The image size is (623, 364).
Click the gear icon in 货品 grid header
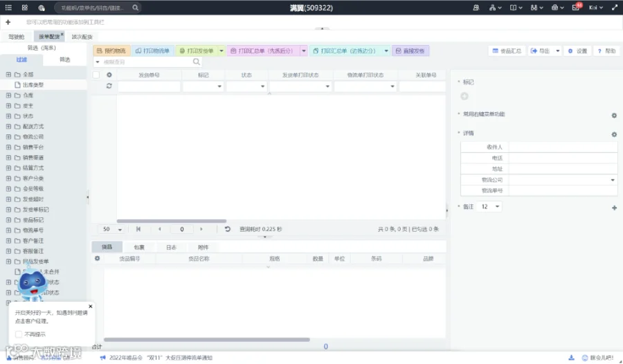pos(98,258)
